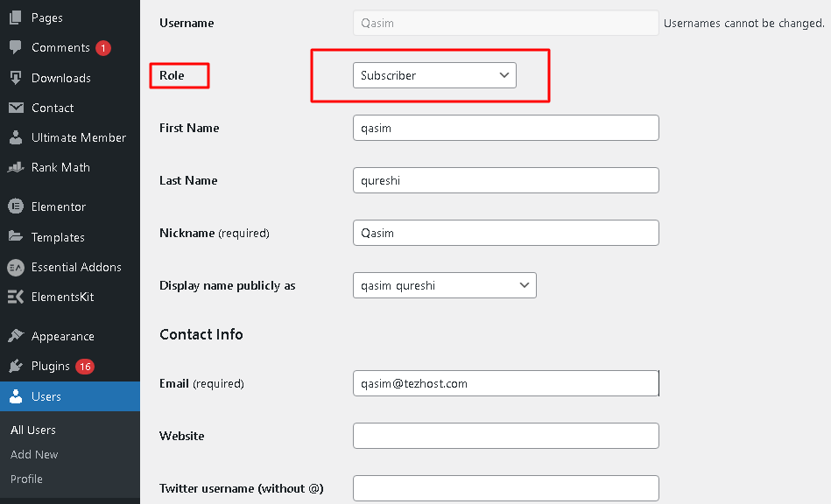The image size is (831, 504).
Task: Open the Templates menu item
Action: coord(58,237)
